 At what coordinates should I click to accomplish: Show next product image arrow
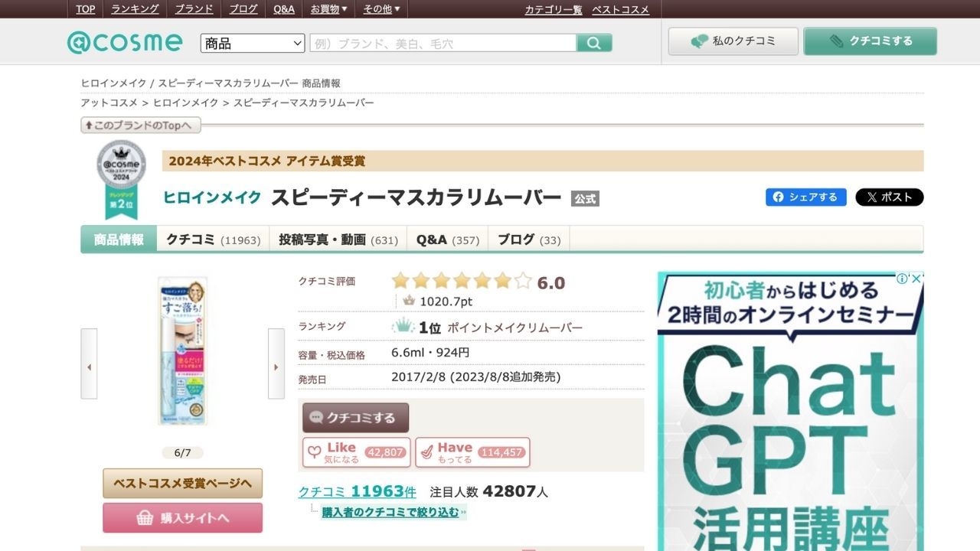[x=276, y=364]
